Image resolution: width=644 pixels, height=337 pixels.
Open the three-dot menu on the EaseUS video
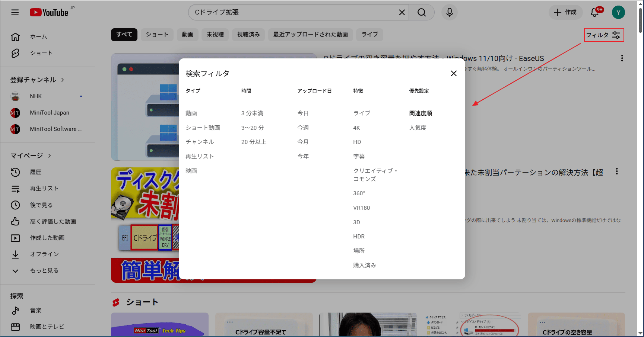622,58
